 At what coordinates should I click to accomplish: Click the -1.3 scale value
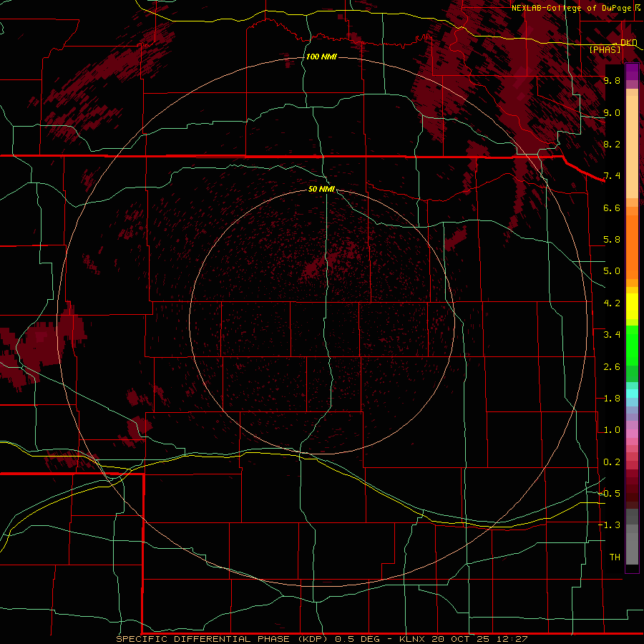tap(610, 525)
